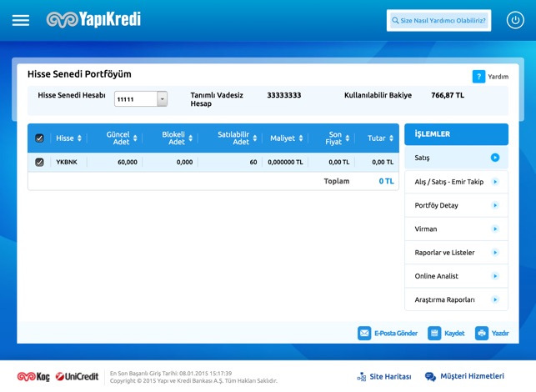536x392 pixels.
Task: Click the Online Analist arrow icon
Action: tap(495, 276)
